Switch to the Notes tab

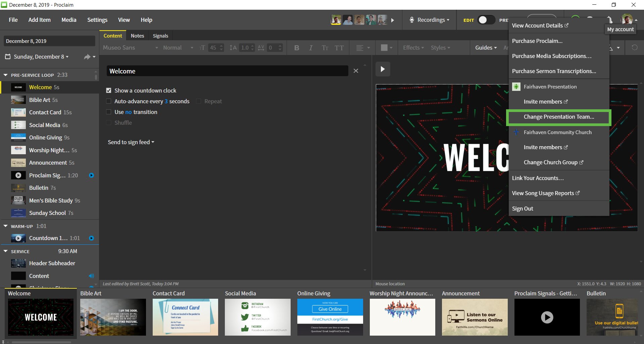pyautogui.click(x=137, y=36)
